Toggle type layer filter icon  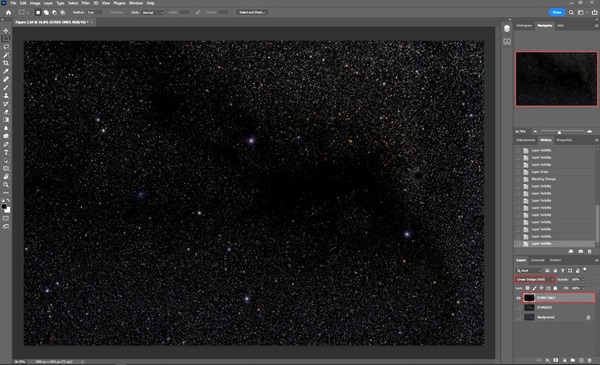click(562, 270)
